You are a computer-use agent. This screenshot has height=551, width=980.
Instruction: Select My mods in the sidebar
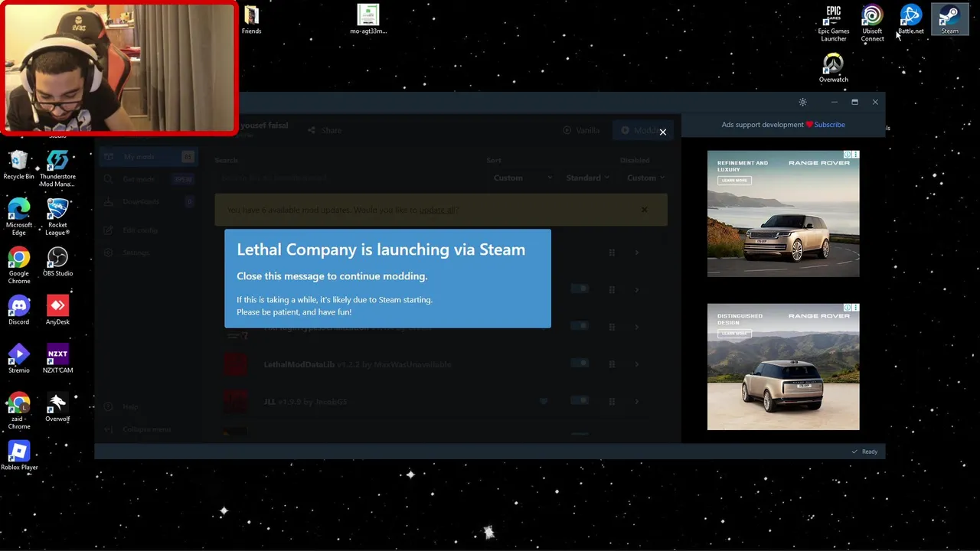[x=149, y=157]
